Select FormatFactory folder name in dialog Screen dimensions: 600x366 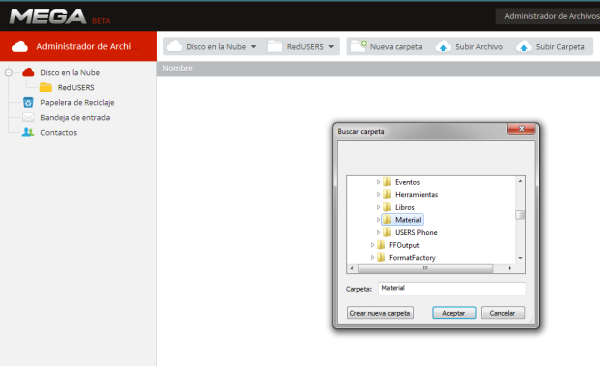point(412,258)
